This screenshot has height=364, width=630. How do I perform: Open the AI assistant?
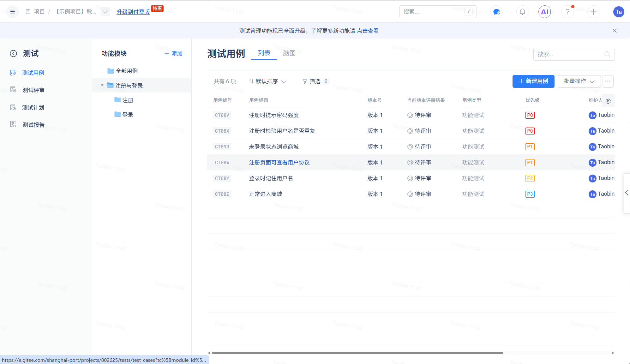coord(544,12)
